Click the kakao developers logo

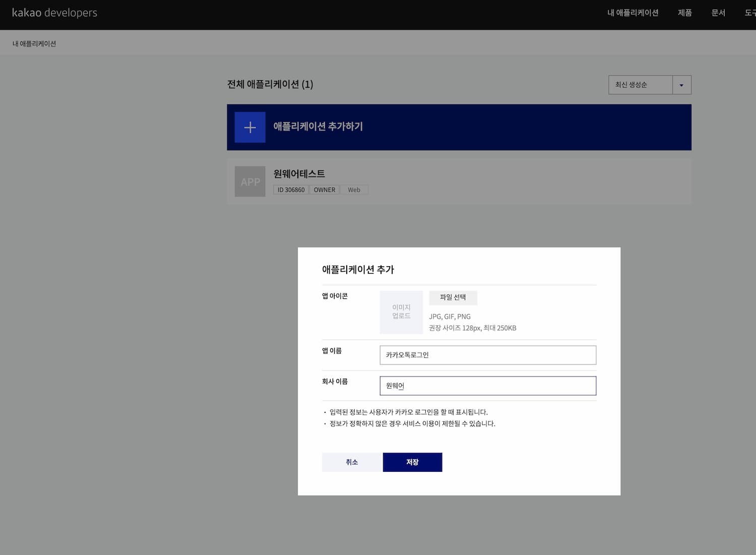point(54,13)
